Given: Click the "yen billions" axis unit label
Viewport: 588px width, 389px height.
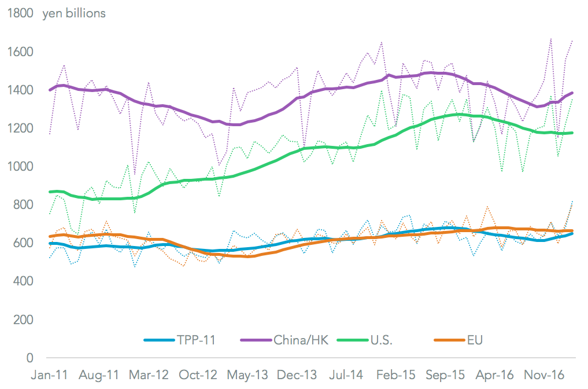Looking at the screenshot, I should pos(74,13).
